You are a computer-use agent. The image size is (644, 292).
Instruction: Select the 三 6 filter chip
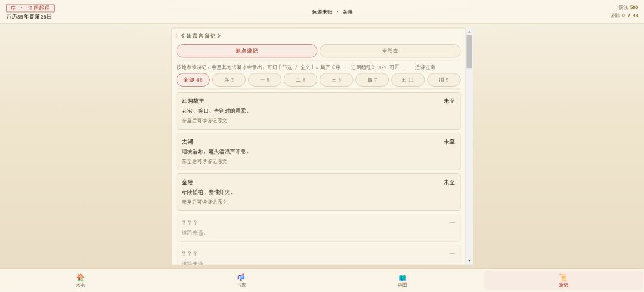tap(336, 80)
